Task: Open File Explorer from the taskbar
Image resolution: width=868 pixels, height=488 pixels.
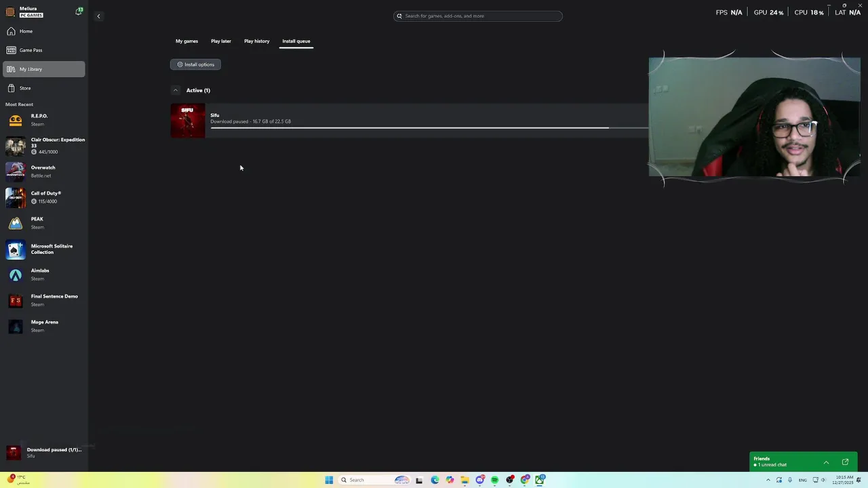Action: pos(465,480)
